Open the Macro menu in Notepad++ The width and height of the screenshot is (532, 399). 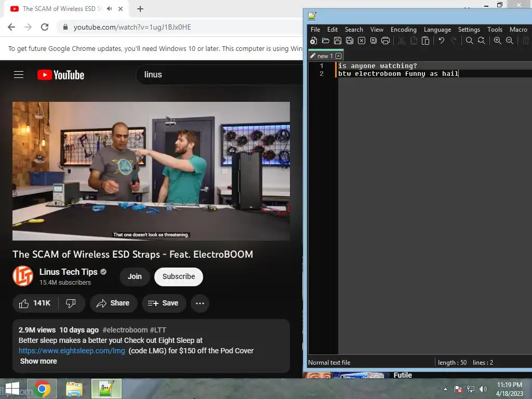[518, 30]
